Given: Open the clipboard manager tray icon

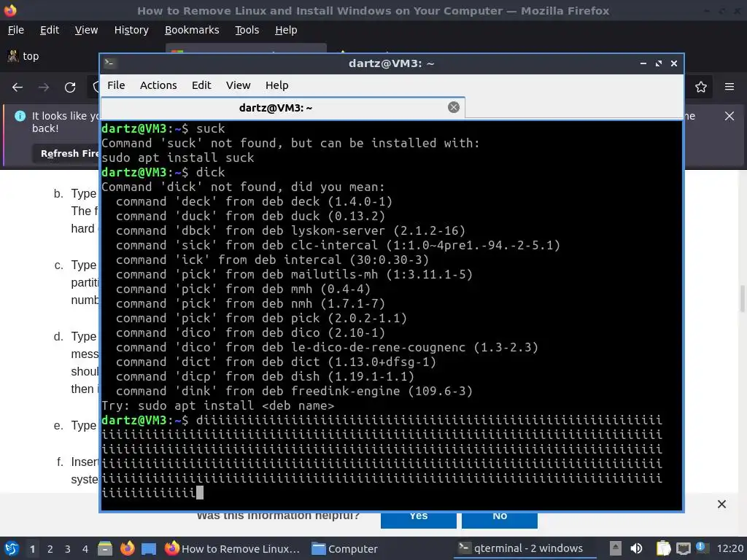Looking at the screenshot, I should [x=663, y=548].
